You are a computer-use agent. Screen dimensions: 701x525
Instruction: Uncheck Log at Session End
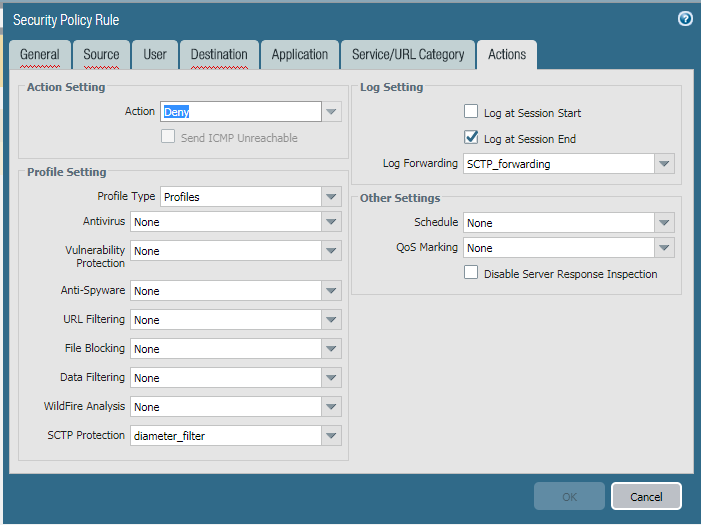[471, 139]
